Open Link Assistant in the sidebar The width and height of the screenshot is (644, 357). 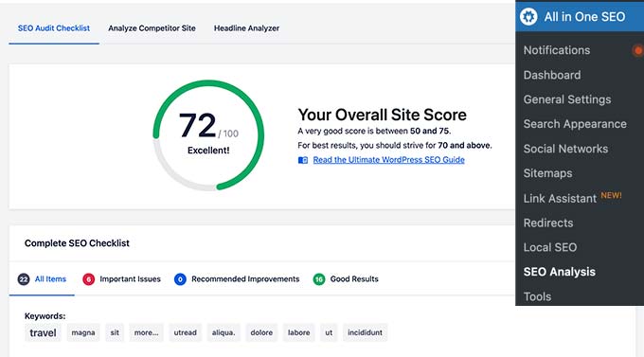pos(560,199)
